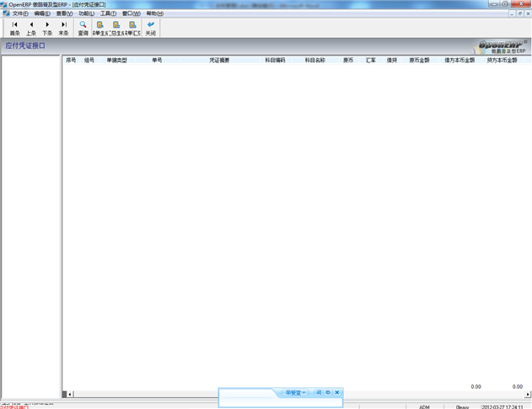This screenshot has height=409, width=532.
Task: Jump to next record (下条)
Action: [x=47, y=28]
